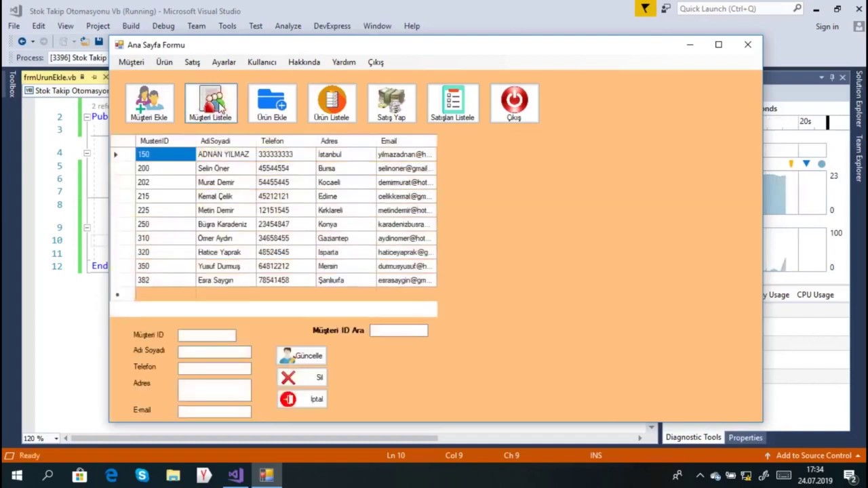Click the red Çıkış power icon

(x=514, y=103)
